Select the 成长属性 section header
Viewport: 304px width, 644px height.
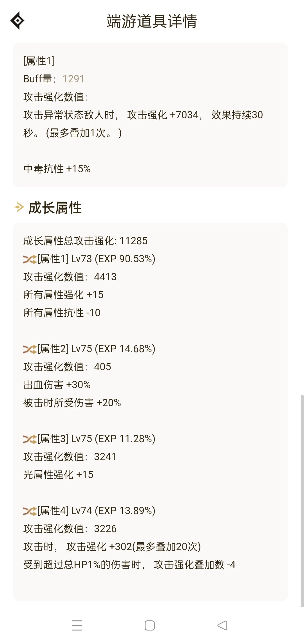pos(55,208)
